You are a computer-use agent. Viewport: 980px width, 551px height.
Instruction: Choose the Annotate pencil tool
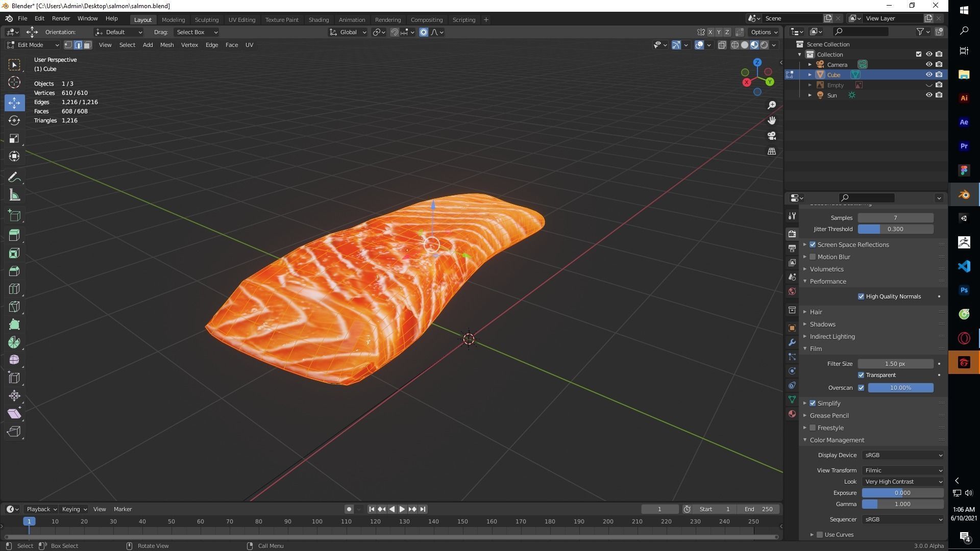pos(14,177)
